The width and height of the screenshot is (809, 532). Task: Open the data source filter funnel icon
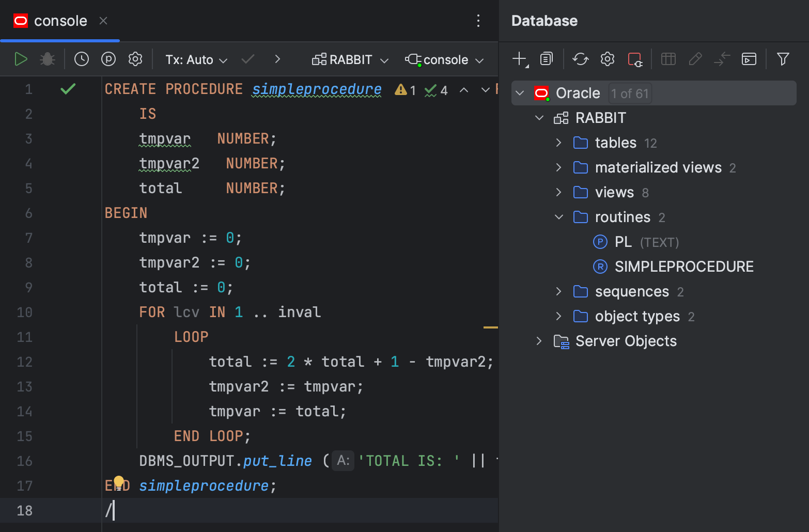point(783,59)
